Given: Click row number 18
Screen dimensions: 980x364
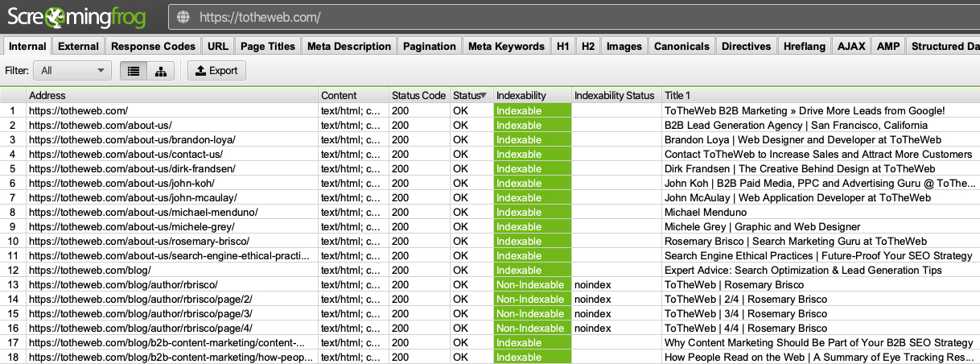Looking at the screenshot, I should point(13,357).
